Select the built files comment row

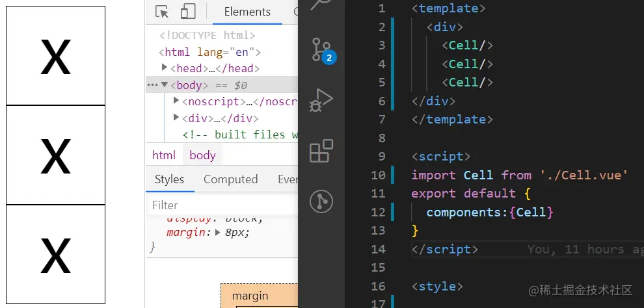pos(240,135)
